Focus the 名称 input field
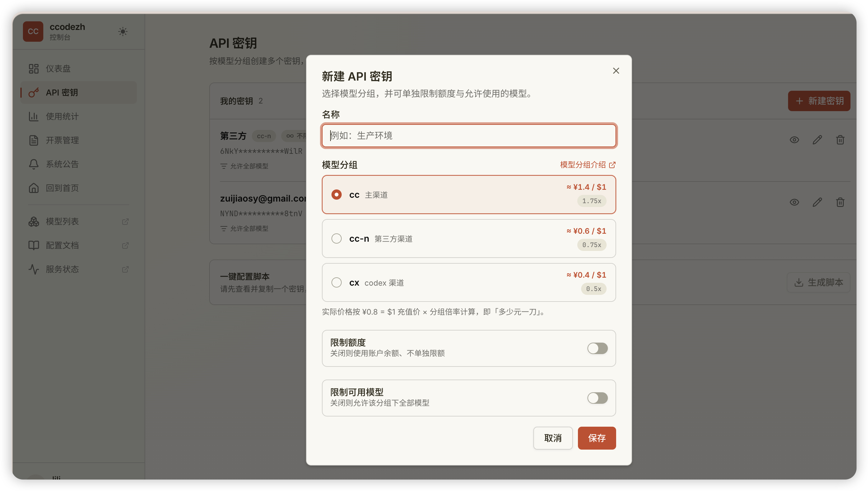This screenshot has width=868, height=491. tap(469, 136)
